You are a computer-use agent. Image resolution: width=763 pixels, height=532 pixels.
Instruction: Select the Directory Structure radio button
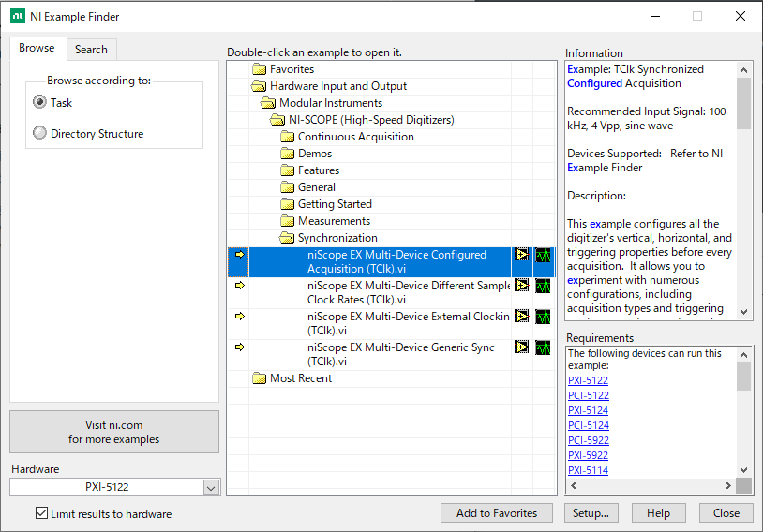(x=40, y=133)
